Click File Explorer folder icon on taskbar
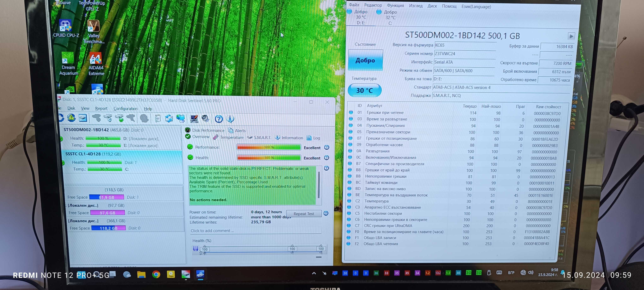 pos(141,275)
